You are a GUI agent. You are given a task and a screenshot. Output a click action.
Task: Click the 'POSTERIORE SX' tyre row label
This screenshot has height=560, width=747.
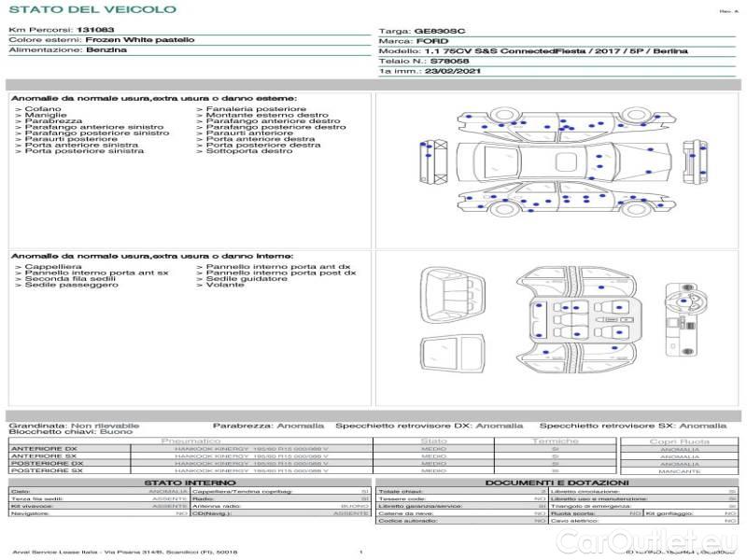tap(47, 471)
